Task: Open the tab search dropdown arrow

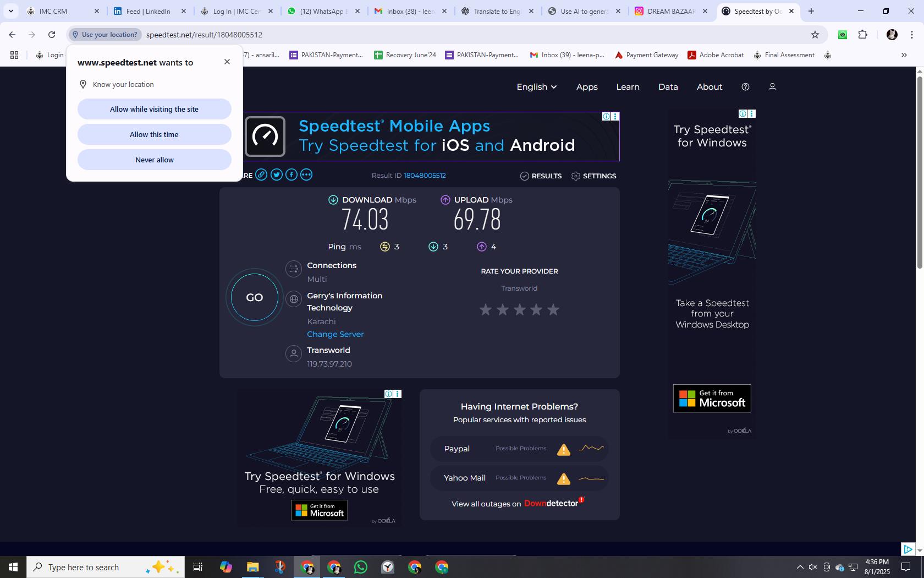Action: pos(10,11)
